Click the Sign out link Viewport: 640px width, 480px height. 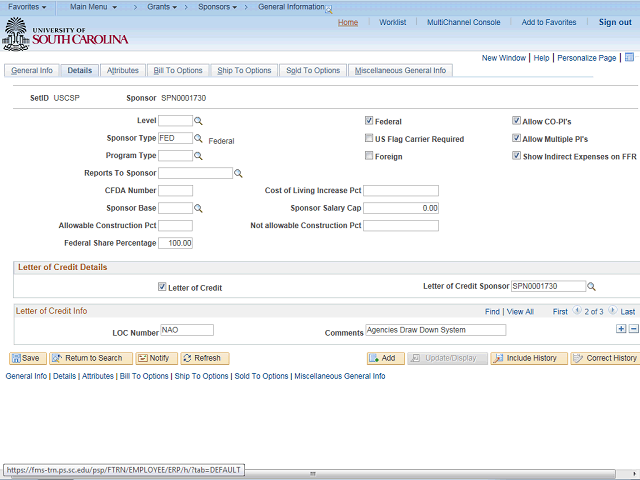pyautogui.click(x=615, y=22)
